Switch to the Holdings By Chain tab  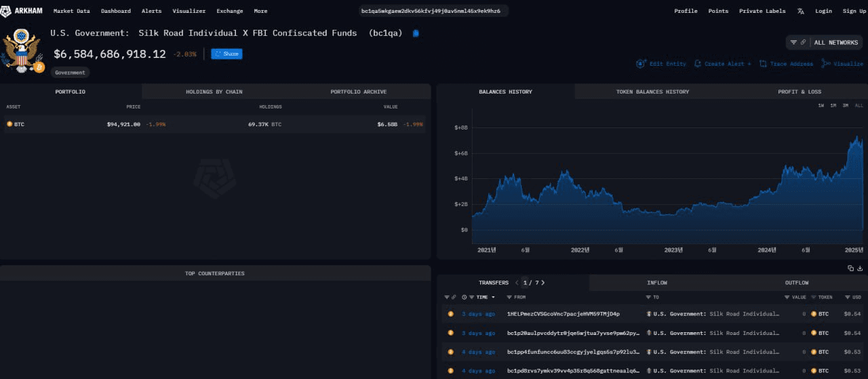click(x=214, y=92)
